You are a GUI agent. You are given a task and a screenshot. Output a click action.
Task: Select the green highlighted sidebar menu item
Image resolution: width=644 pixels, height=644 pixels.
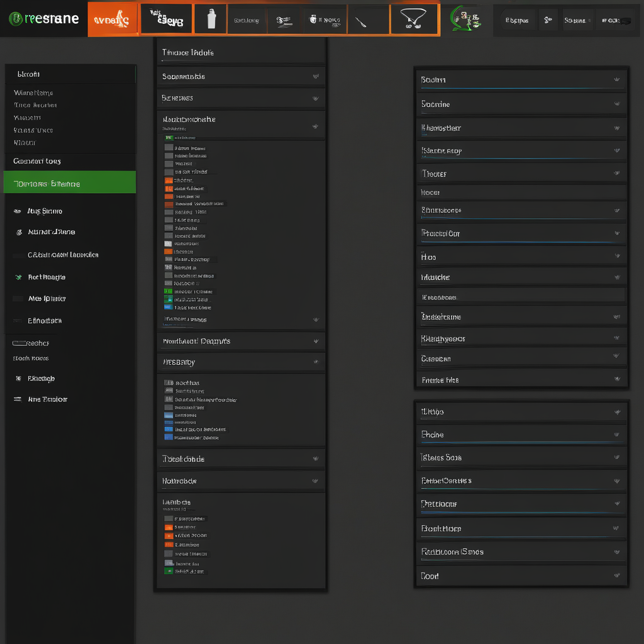click(x=69, y=184)
